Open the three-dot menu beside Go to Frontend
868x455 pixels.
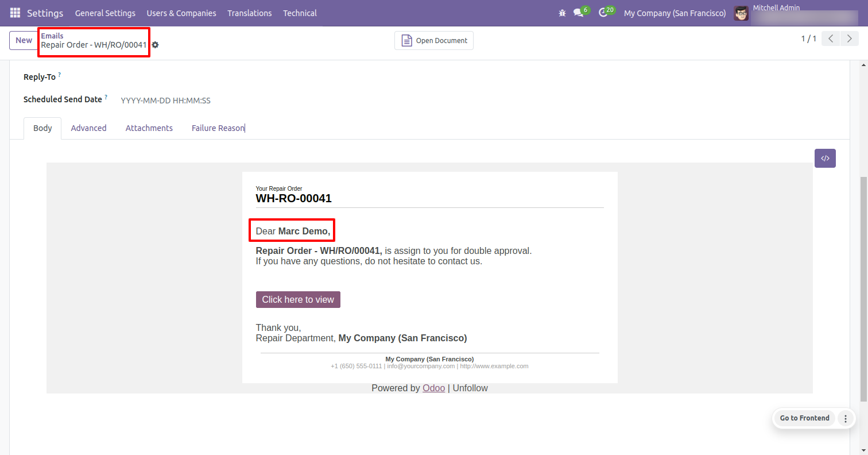tap(846, 418)
